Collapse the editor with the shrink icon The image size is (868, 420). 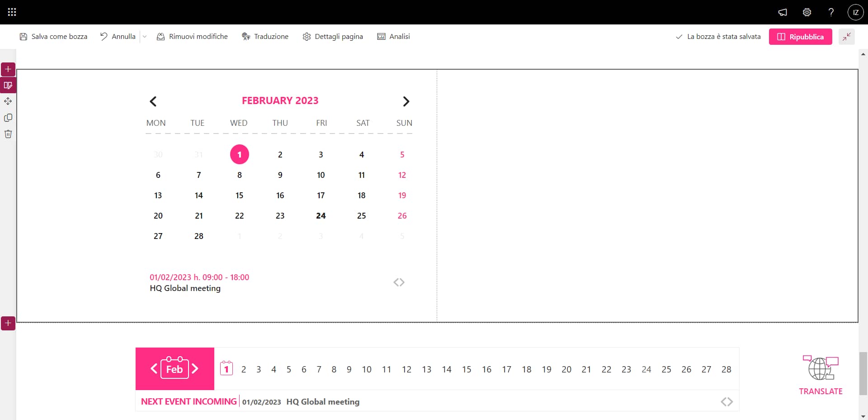(846, 37)
